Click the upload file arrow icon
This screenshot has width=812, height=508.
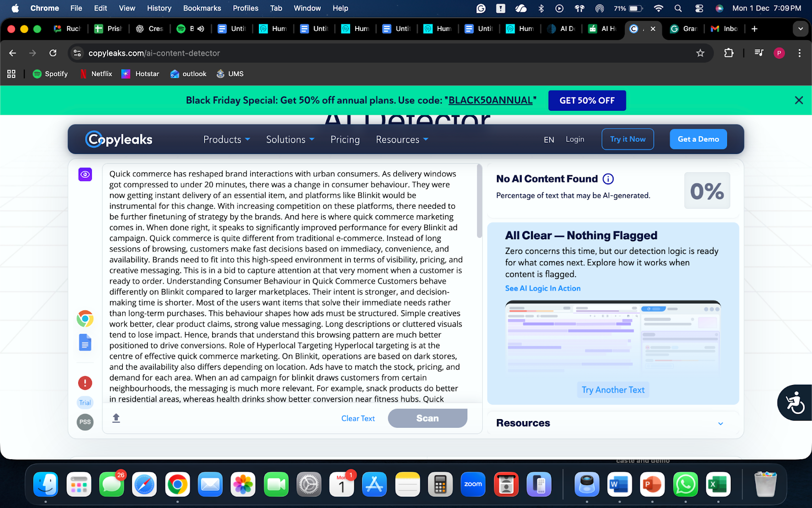[x=116, y=418]
